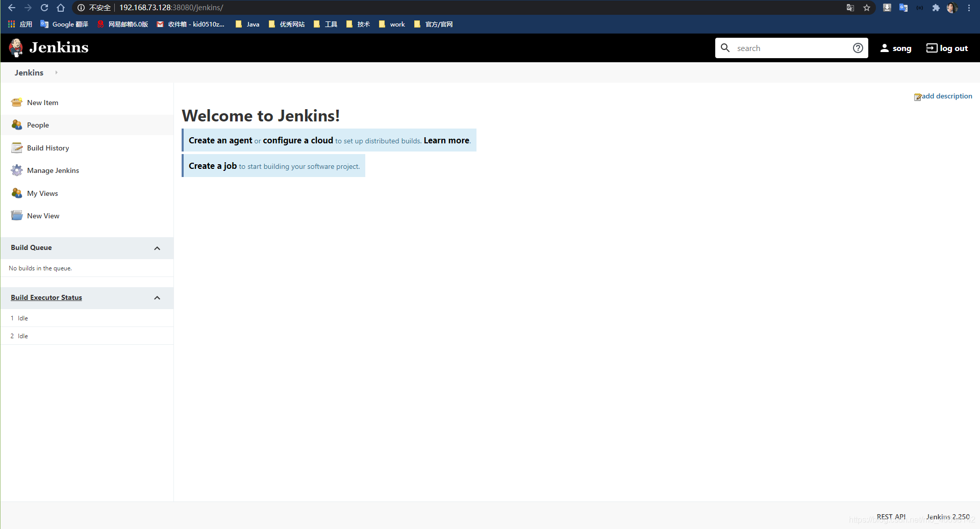Open Chrome three-dot menu
This screenshot has width=980, height=529.
[969, 8]
